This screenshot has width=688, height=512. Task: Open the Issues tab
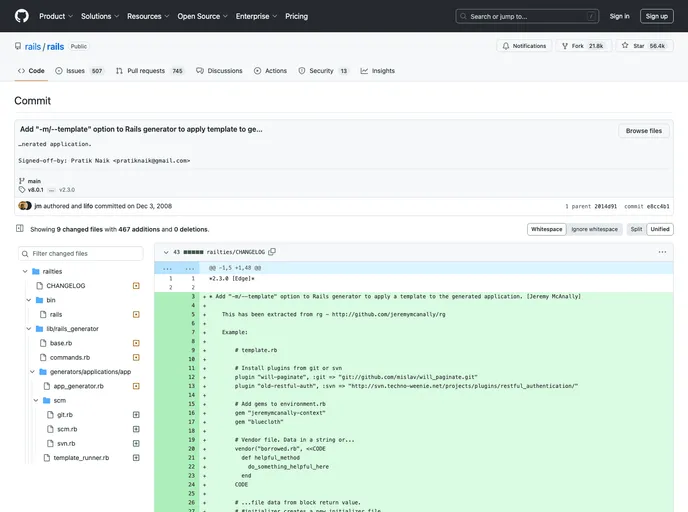click(79, 71)
